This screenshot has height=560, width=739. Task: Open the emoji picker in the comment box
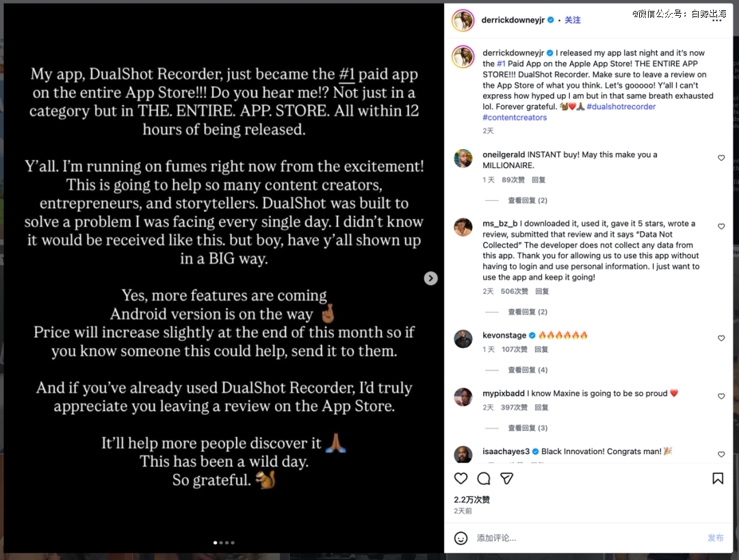coord(461,538)
